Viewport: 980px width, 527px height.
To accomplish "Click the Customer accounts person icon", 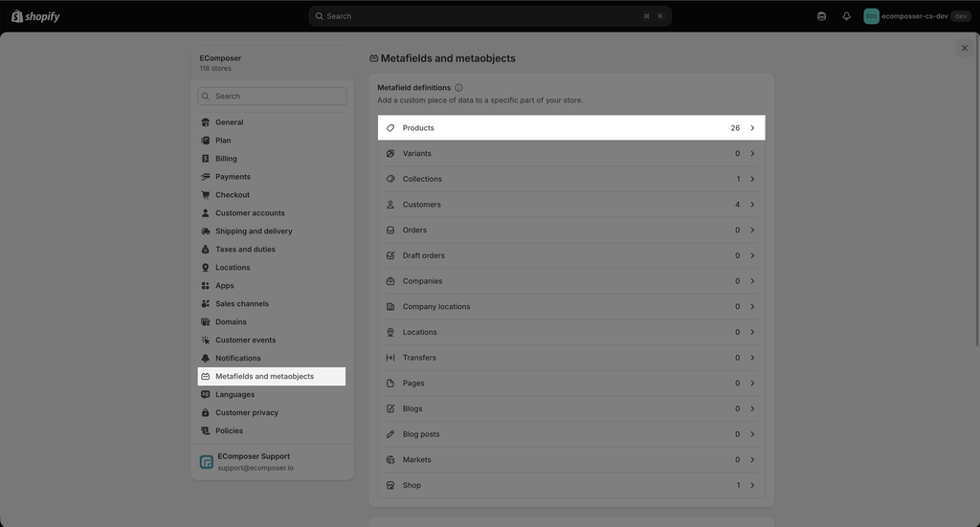I will coord(205,213).
